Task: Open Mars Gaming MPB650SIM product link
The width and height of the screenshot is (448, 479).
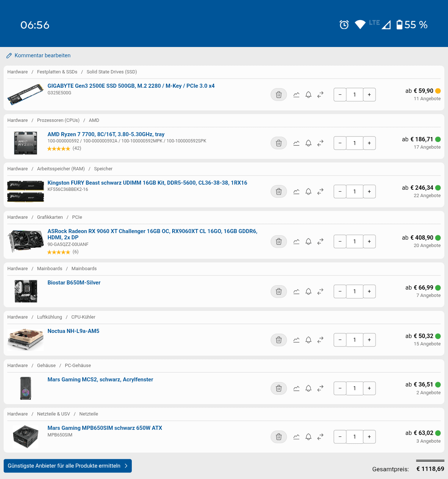Action: point(105,428)
